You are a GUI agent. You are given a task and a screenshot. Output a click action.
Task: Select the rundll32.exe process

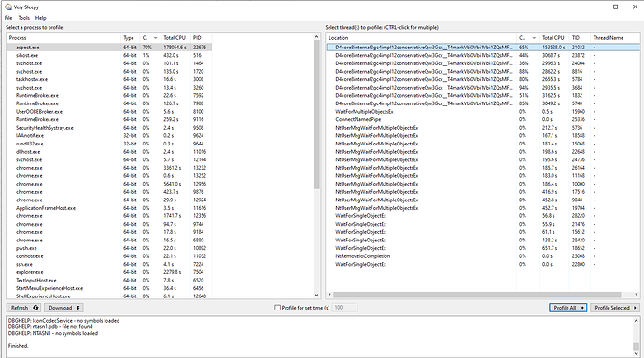pyautogui.click(x=109, y=144)
